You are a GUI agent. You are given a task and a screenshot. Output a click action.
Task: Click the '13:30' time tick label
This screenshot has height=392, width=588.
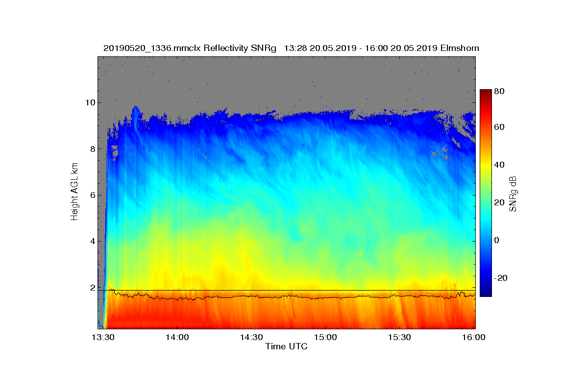(x=103, y=337)
